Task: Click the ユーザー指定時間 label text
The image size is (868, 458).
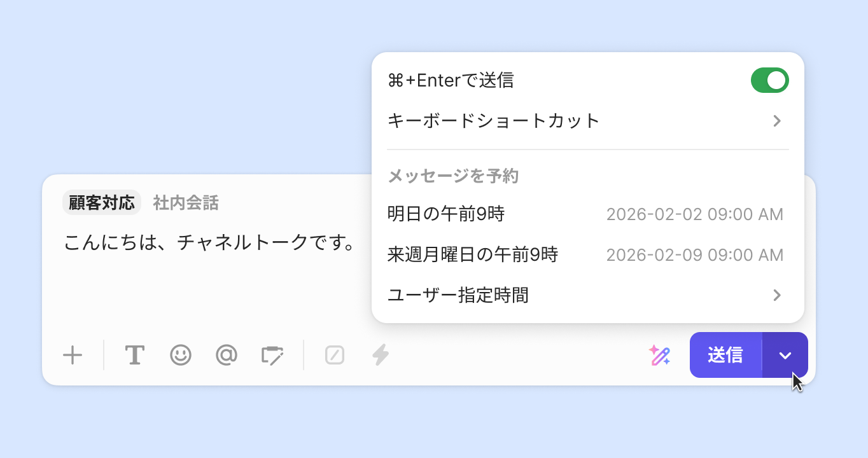Action: 458,295
